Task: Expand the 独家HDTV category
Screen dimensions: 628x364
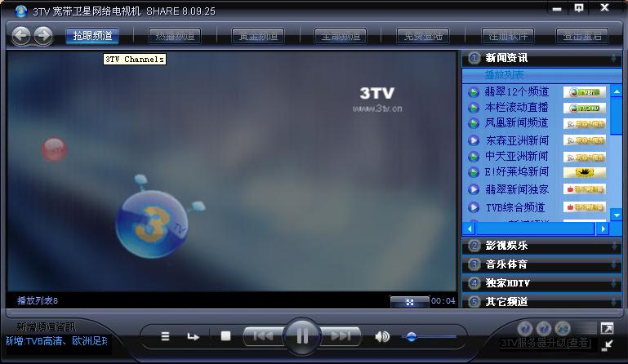Action: pyautogui.click(x=508, y=283)
